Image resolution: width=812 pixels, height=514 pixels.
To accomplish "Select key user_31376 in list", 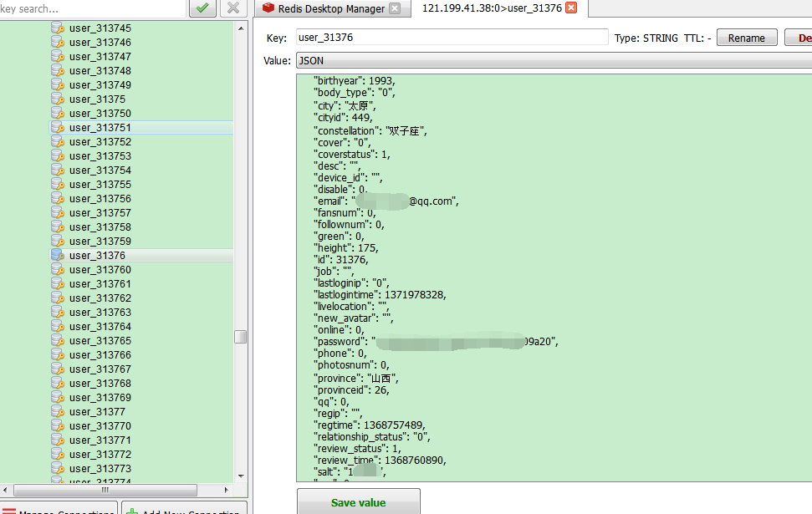I will tap(97, 256).
